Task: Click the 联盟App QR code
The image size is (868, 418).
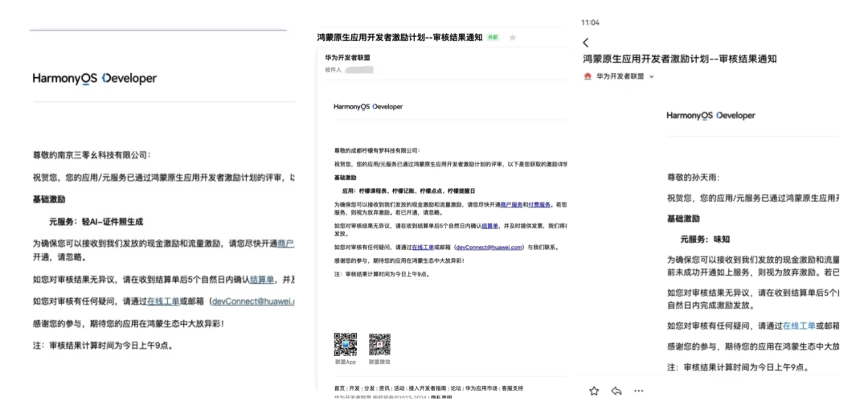Action: point(345,344)
